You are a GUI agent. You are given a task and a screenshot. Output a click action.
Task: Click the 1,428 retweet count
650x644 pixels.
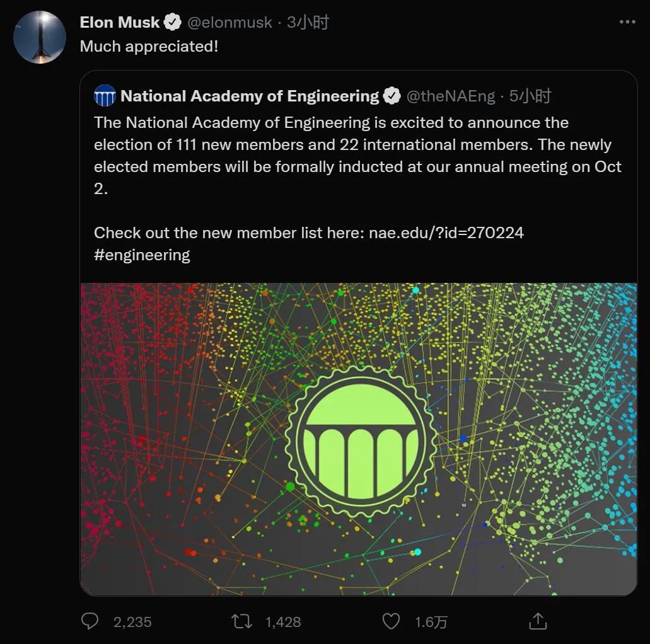tap(283, 622)
